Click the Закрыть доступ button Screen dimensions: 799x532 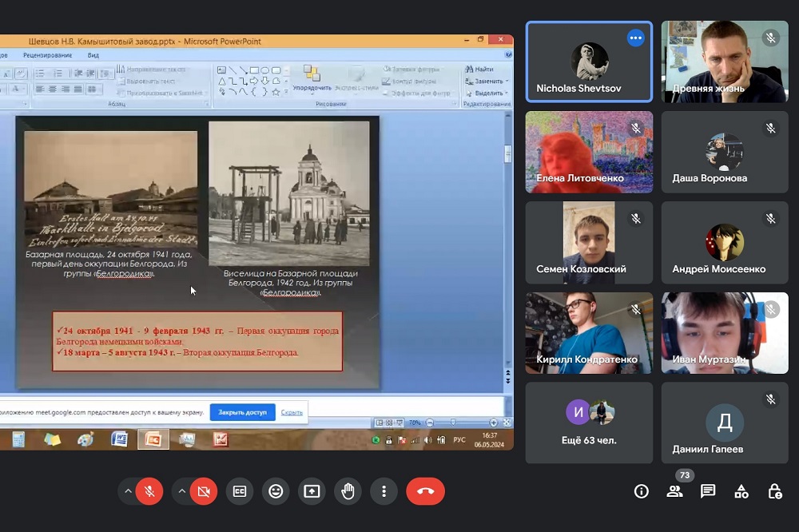(242, 412)
